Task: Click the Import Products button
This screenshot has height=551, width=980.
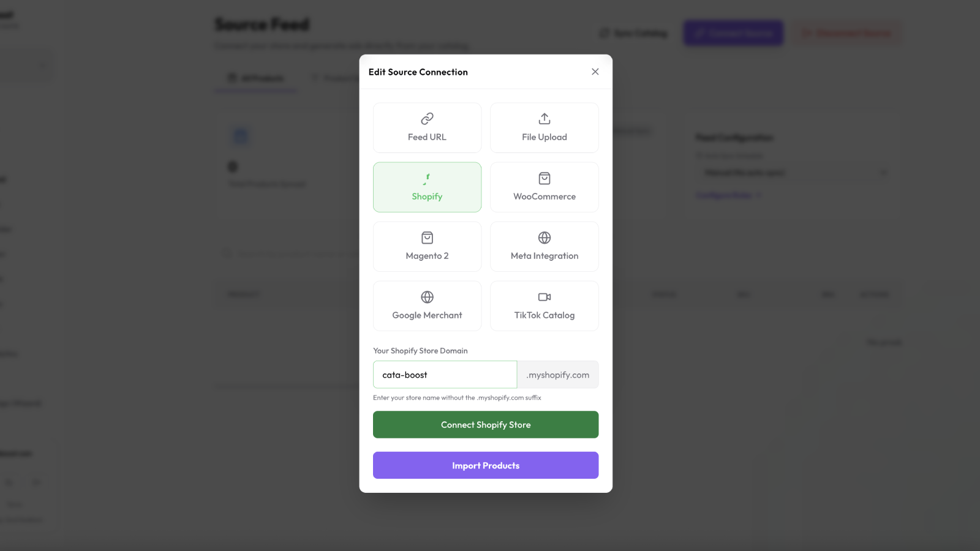Action: coord(486,465)
